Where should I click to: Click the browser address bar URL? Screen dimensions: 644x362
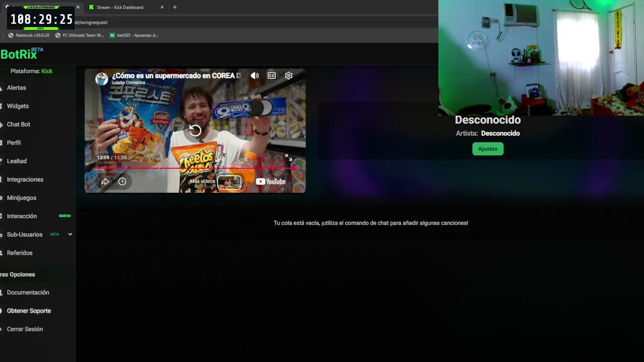pyautogui.click(x=91, y=22)
